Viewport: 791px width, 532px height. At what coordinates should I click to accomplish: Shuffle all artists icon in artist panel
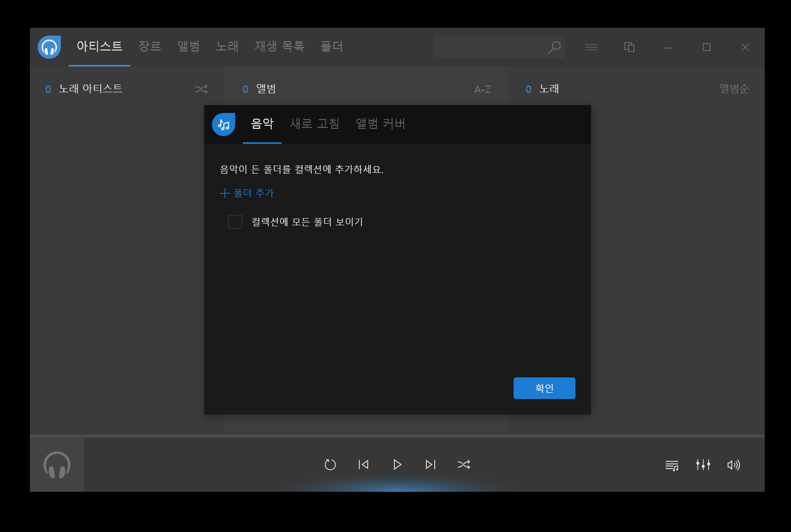[x=201, y=89]
